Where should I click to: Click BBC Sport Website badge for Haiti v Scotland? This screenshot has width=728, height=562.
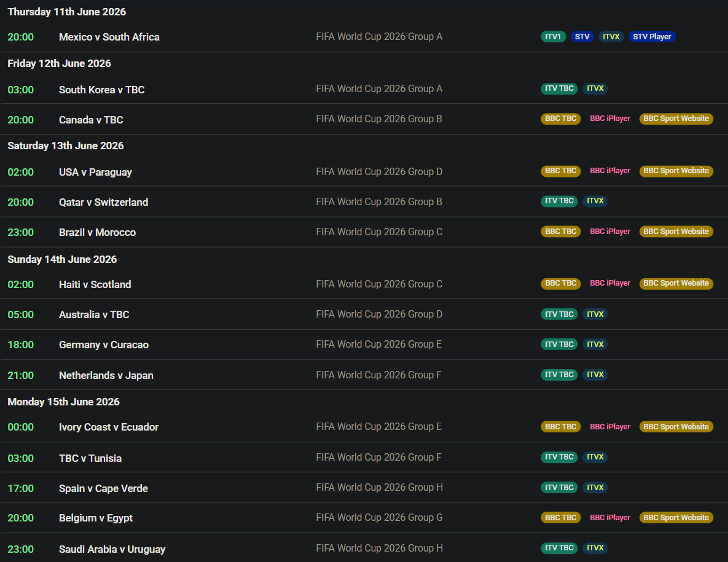pyautogui.click(x=676, y=283)
